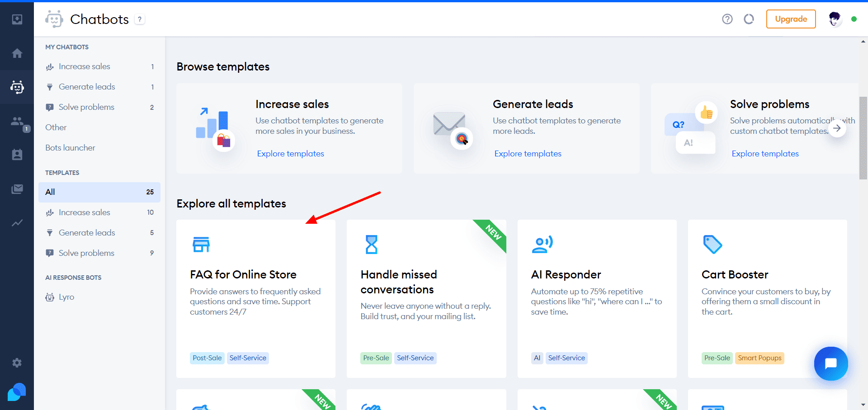Click Explore templates under Generate leads
This screenshot has width=868, height=410.
528,154
